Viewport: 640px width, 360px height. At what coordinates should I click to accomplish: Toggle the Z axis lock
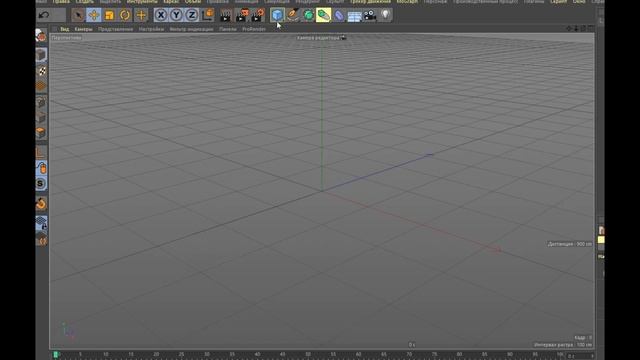click(x=192, y=16)
